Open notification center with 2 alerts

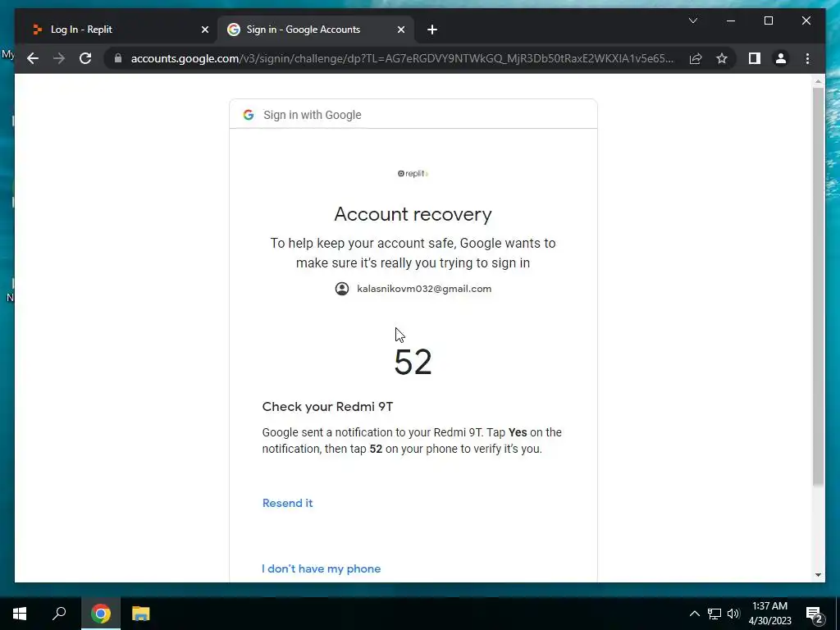[x=815, y=614]
